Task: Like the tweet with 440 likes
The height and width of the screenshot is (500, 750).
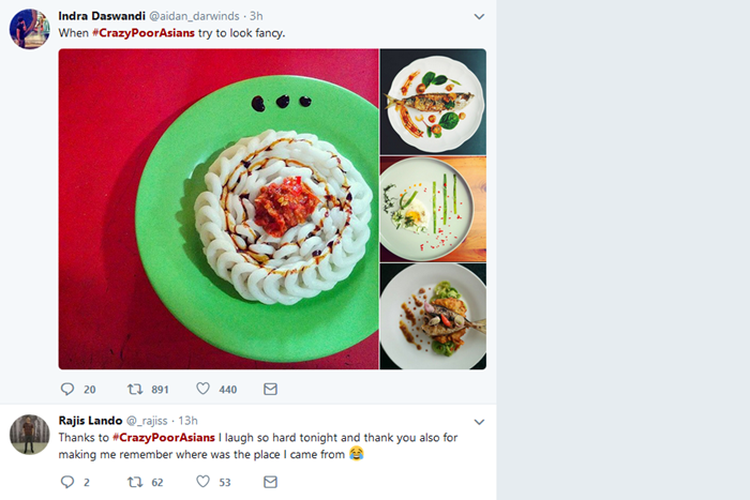Action: tap(203, 389)
